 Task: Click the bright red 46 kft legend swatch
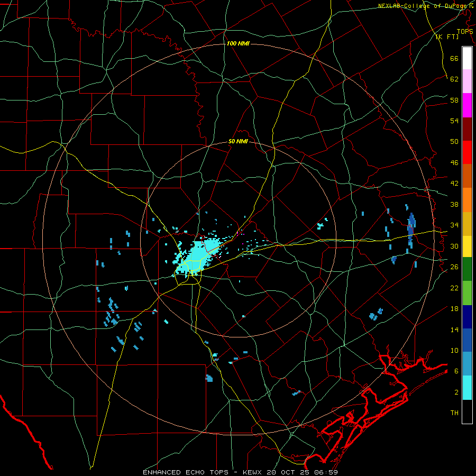coord(467,152)
